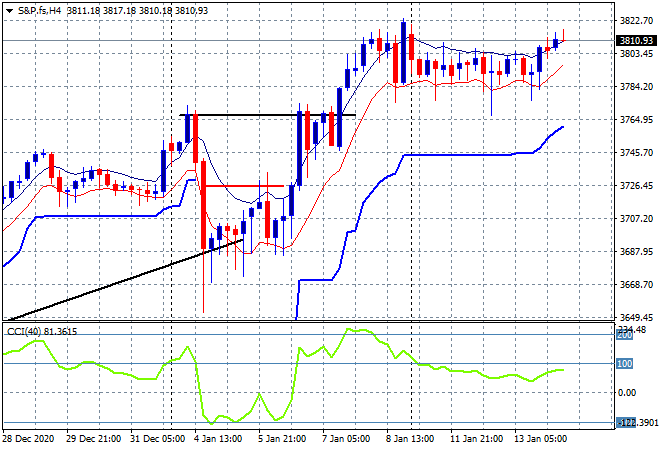Click the 3784.20 price axis label

[x=636, y=86]
